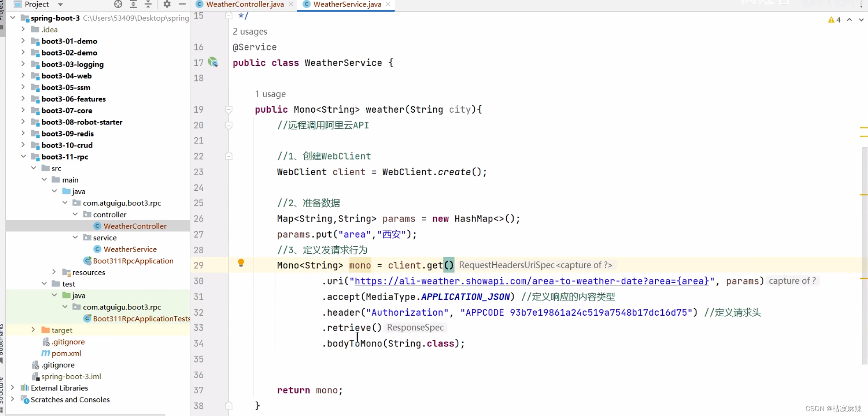868x416 pixels.
Task: Close the WeatherController.java tab
Action: click(x=291, y=4)
